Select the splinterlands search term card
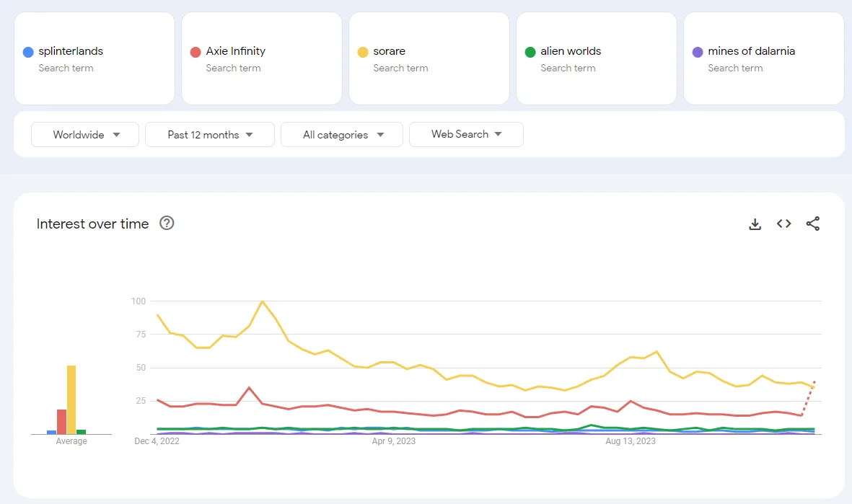This screenshot has height=504, width=852. 95,58
